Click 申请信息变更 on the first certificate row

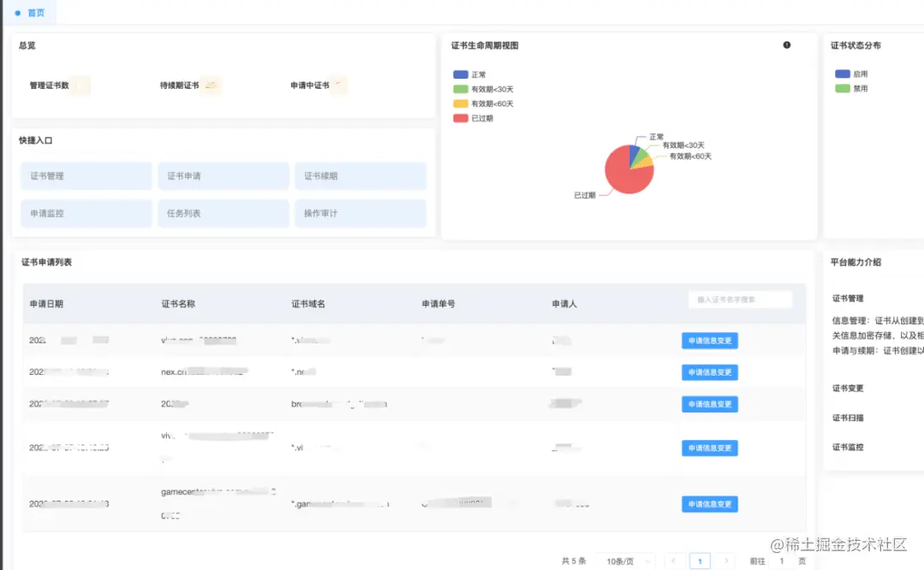(709, 340)
